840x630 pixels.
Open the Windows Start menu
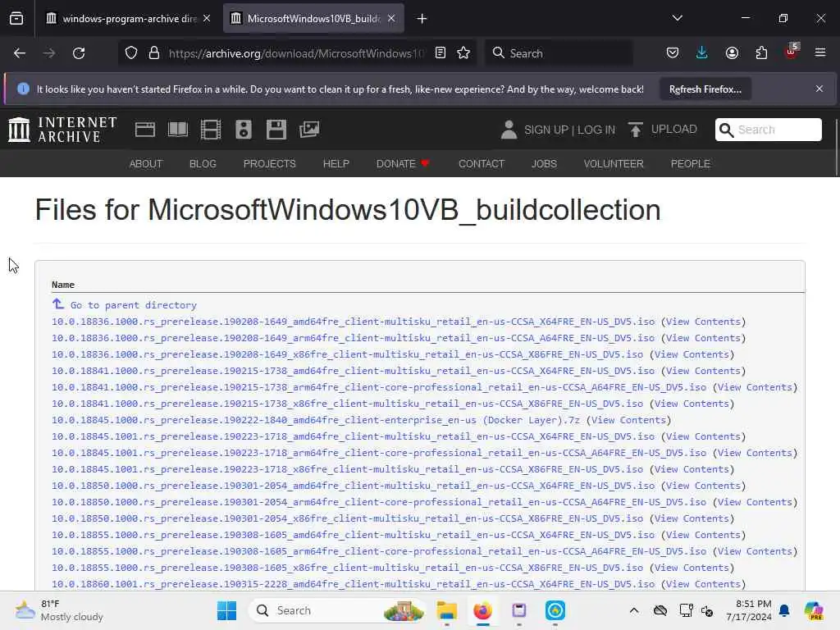(x=226, y=610)
